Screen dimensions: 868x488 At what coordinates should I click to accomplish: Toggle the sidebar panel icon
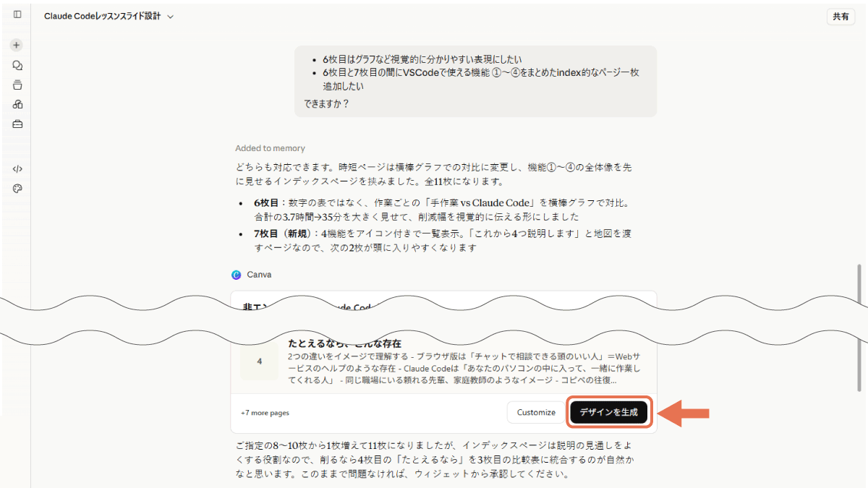17,14
